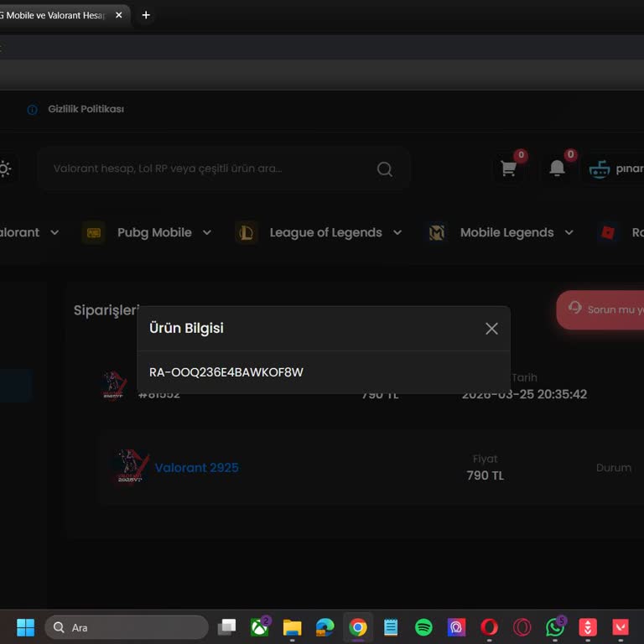Screen dimensions: 644x644
Task: Click the Mobile Legends logo icon
Action: (x=437, y=233)
